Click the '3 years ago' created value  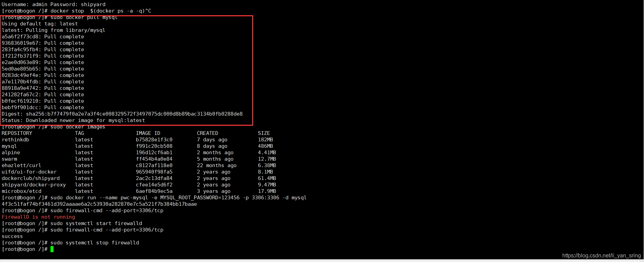click(214, 191)
